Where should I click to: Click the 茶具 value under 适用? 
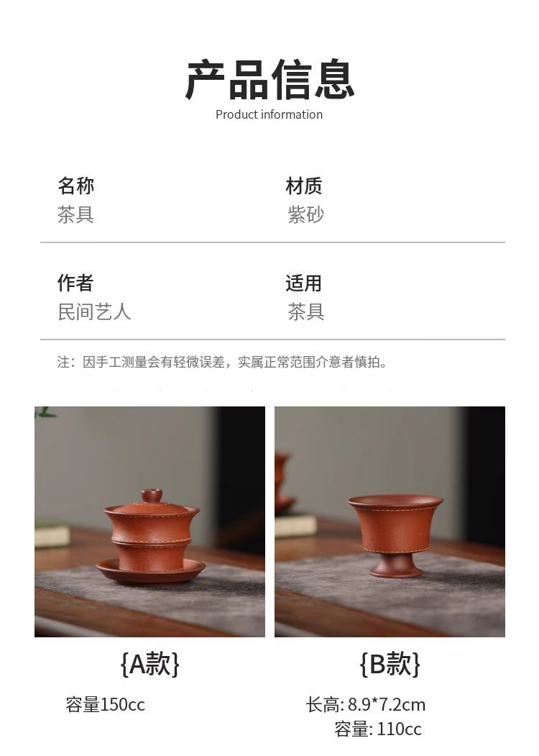click(305, 311)
